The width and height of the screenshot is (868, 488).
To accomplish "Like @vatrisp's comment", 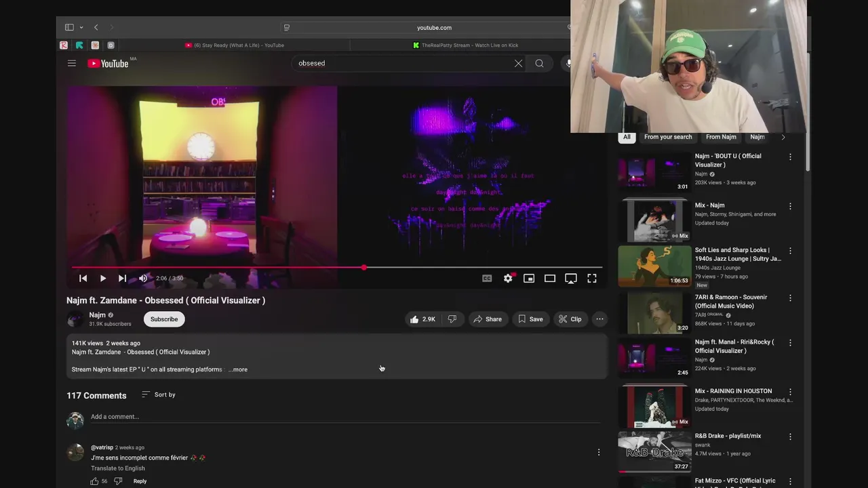I will coord(94,481).
